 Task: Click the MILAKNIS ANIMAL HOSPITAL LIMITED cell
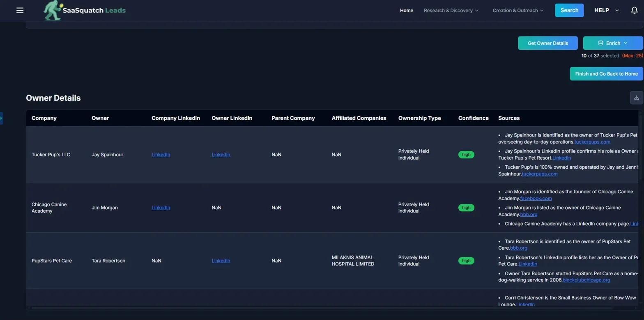pos(353,261)
